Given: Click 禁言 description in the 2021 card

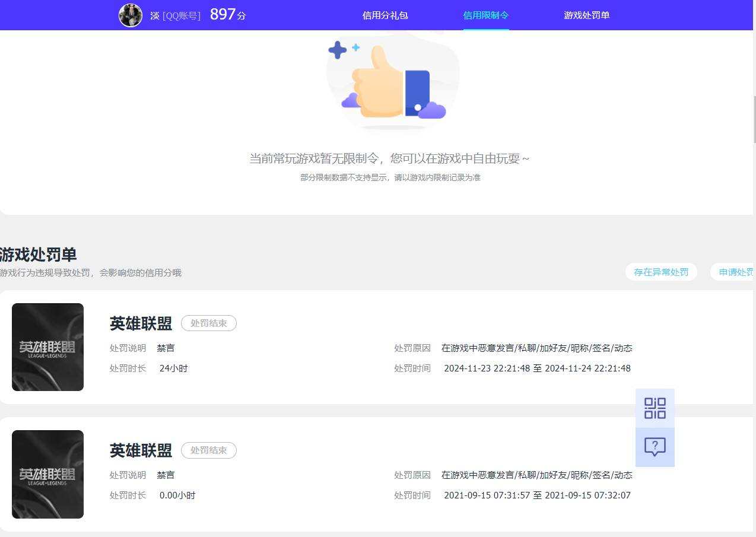Looking at the screenshot, I should pos(166,475).
